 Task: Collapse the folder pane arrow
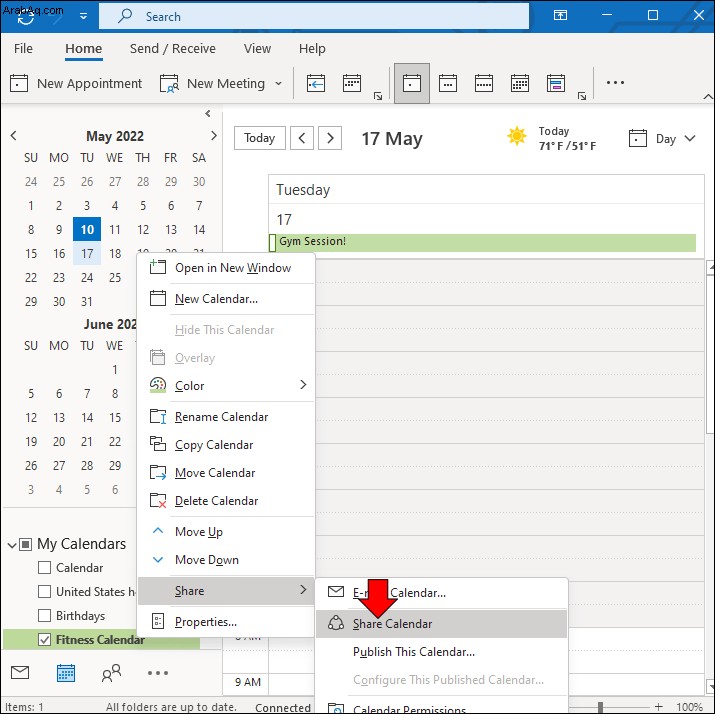[208, 114]
